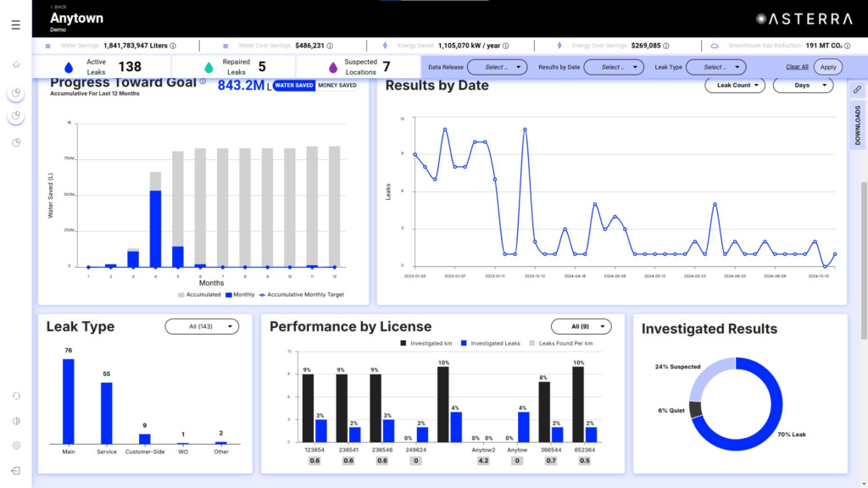
Task: Click the Home icon in sidebar
Action: (16, 64)
